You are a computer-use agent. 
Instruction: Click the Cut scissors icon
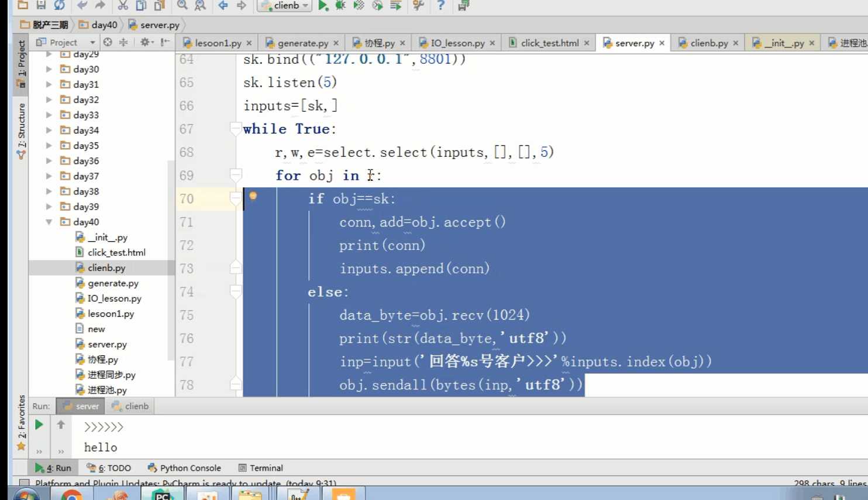pyautogui.click(x=123, y=5)
